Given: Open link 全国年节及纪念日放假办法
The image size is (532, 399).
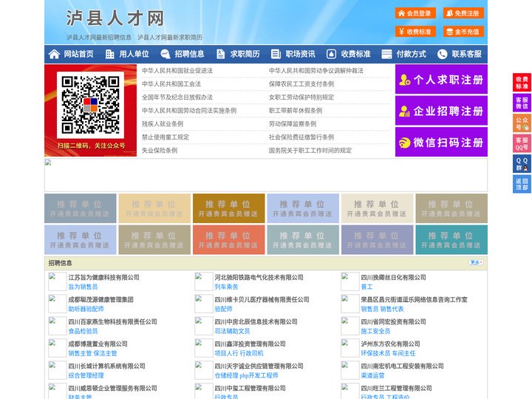Looking at the screenshot, I should [177, 97].
